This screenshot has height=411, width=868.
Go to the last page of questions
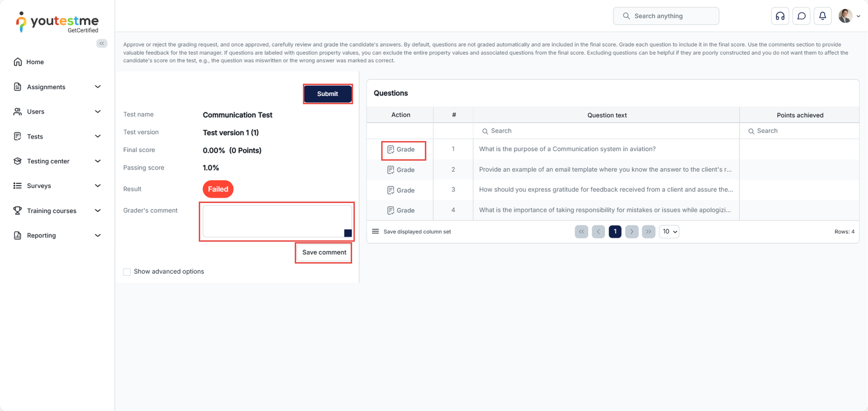pos(648,231)
